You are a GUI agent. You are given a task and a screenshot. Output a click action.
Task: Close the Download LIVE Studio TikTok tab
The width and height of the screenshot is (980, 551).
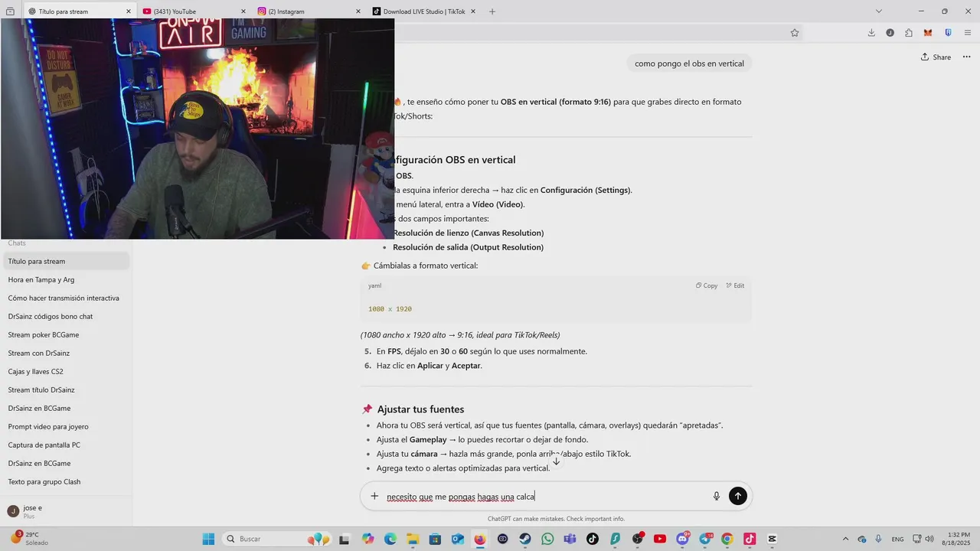pyautogui.click(x=473, y=11)
